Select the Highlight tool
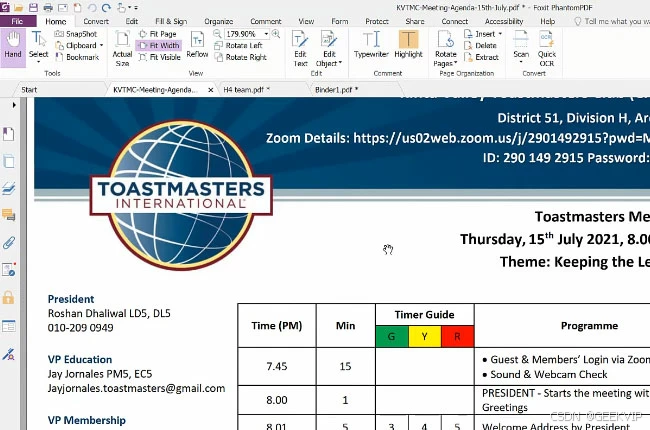 pos(408,45)
